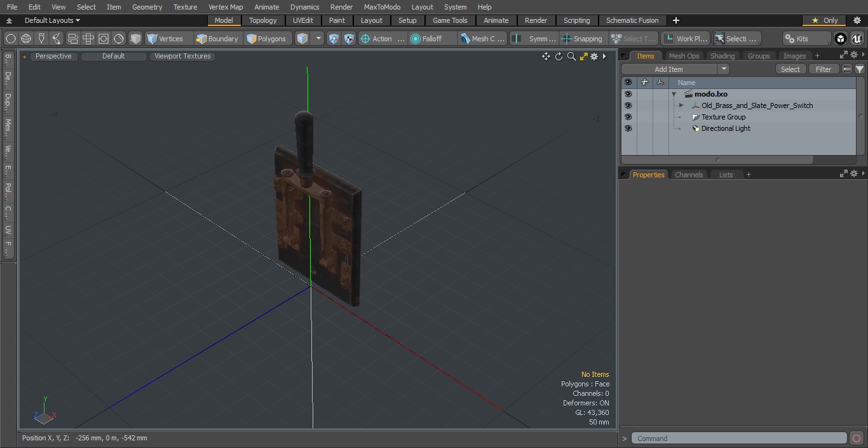868x448 pixels.
Task: Click the list options icon beside Filter
Action: point(847,69)
